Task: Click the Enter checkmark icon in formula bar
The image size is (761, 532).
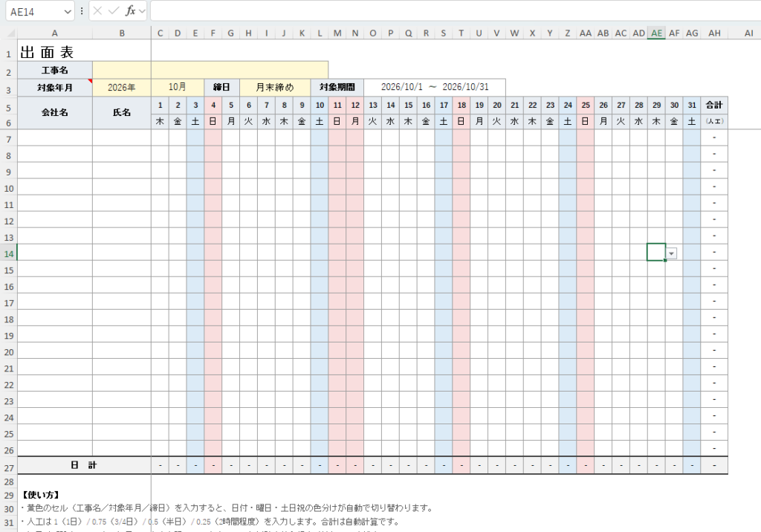Action: [114, 11]
